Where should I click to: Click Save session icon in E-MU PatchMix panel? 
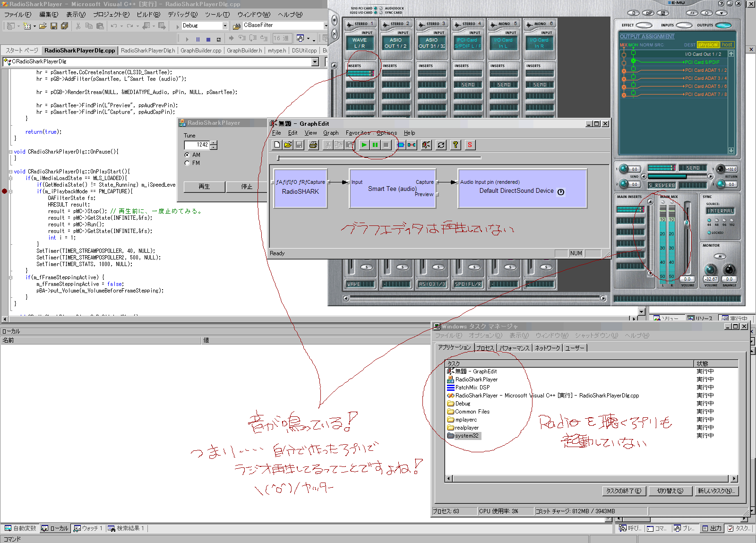click(x=663, y=13)
